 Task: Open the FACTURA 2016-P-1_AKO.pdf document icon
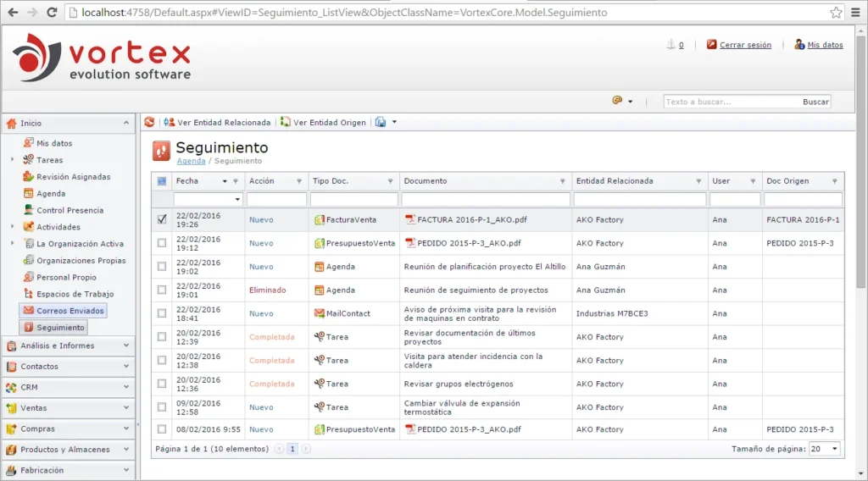click(410, 219)
